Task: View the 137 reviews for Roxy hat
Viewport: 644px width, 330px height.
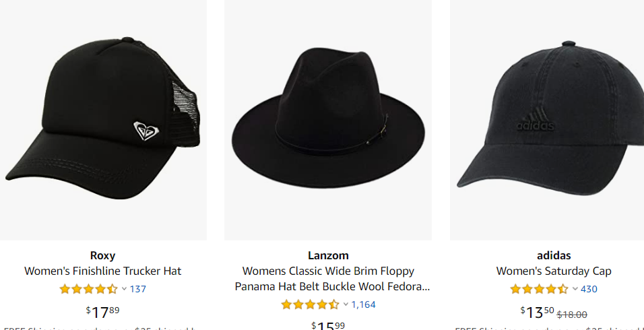Action: pos(138,289)
